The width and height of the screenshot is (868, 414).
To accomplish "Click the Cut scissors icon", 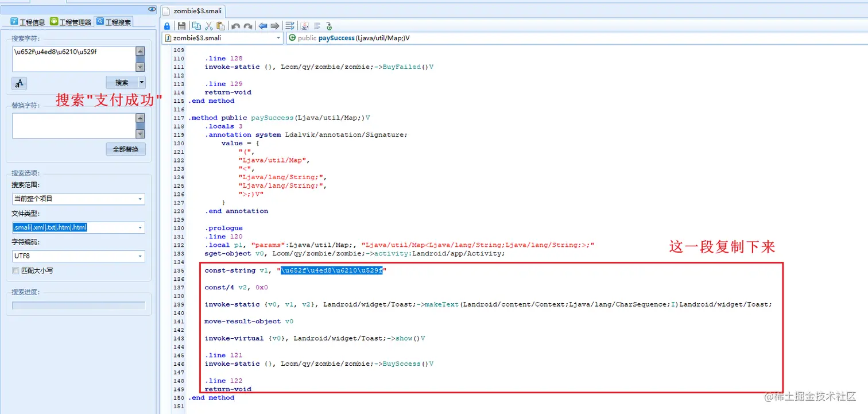I will (208, 26).
